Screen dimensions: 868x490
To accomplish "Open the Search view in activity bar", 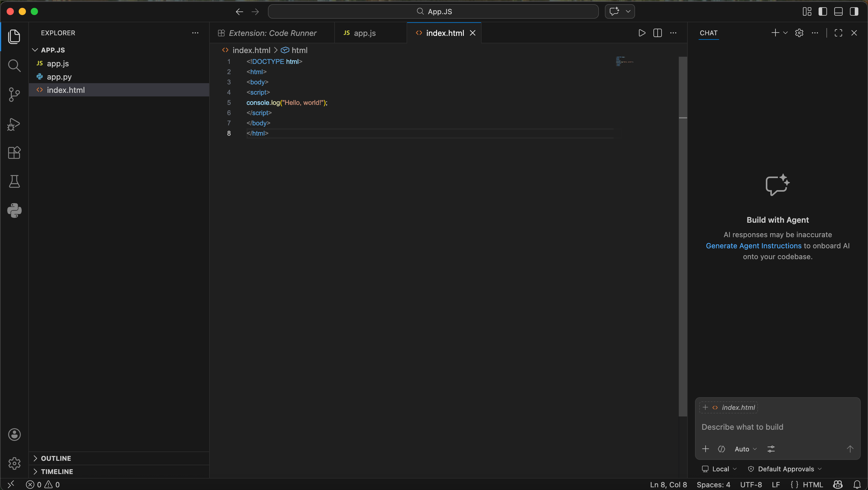I will tap(14, 66).
